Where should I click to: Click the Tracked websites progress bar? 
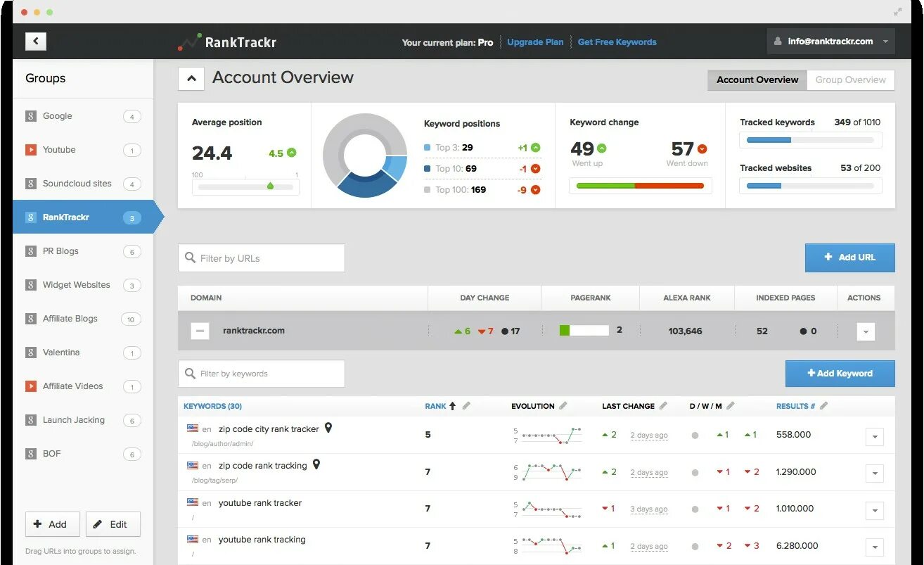810,186
